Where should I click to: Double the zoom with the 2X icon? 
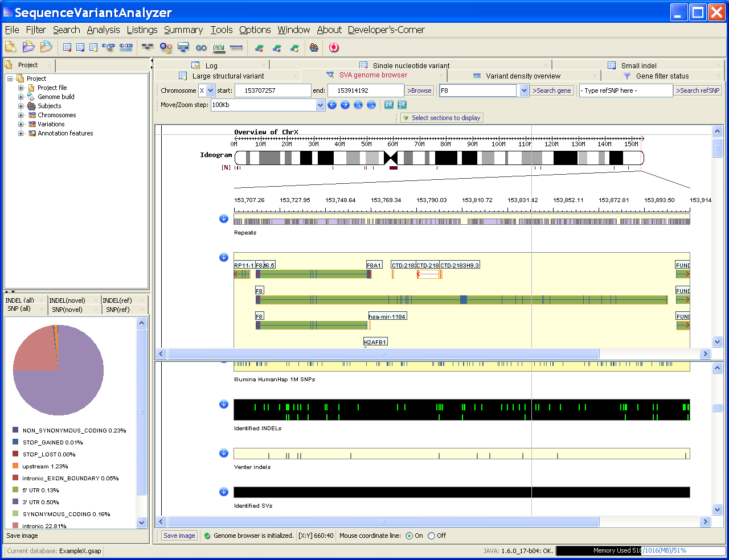click(388, 105)
